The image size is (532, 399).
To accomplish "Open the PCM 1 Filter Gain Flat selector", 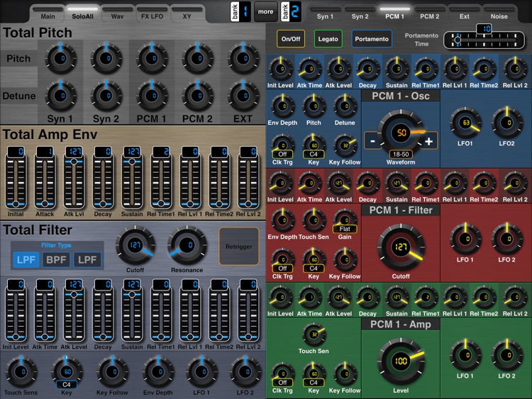I will [345, 229].
